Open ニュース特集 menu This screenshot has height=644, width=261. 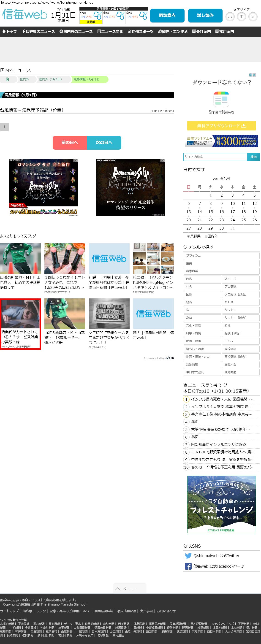[110, 32]
